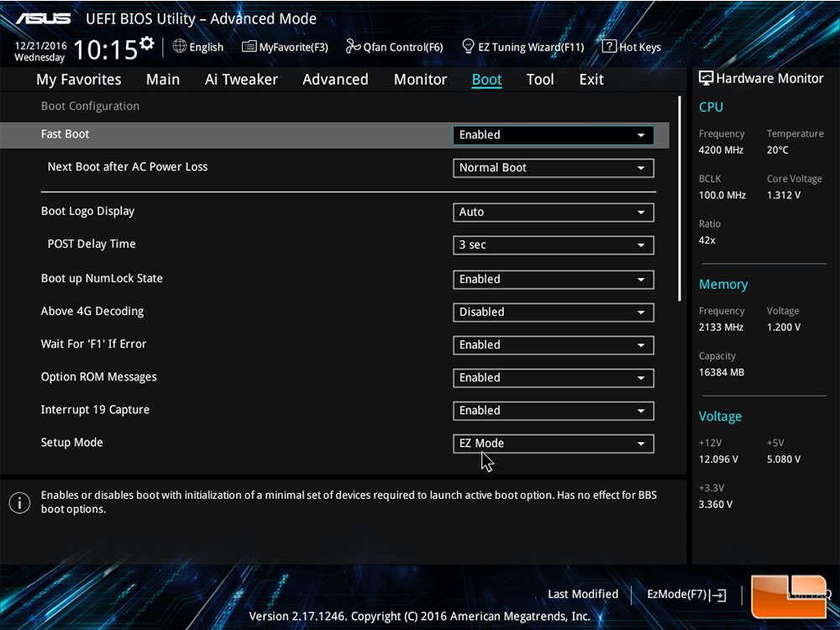This screenshot has height=630, width=840.
Task: Switch to the Monitor tab
Action: [420, 79]
